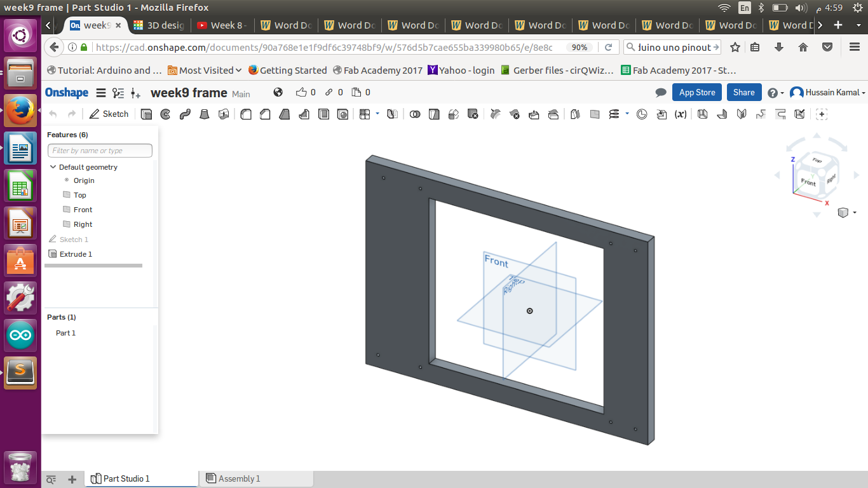Image resolution: width=868 pixels, height=488 pixels.
Task: Click the Share button
Action: point(743,92)
